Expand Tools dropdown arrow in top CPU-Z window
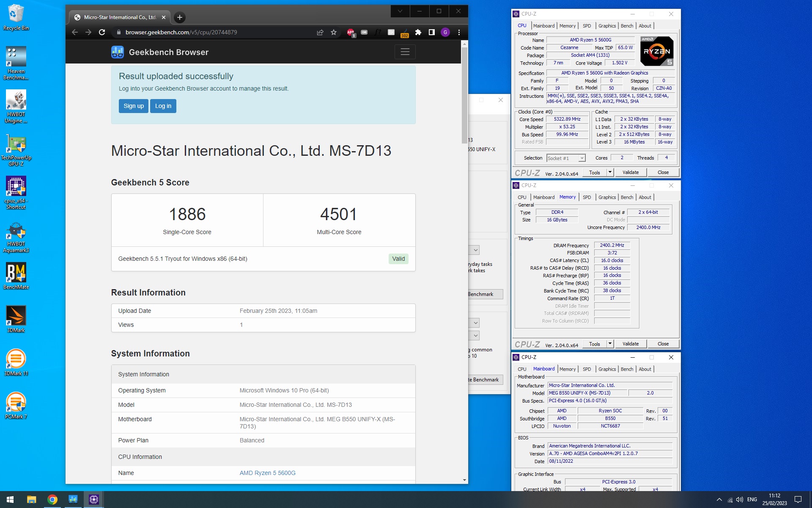 [x=610, y=172]
